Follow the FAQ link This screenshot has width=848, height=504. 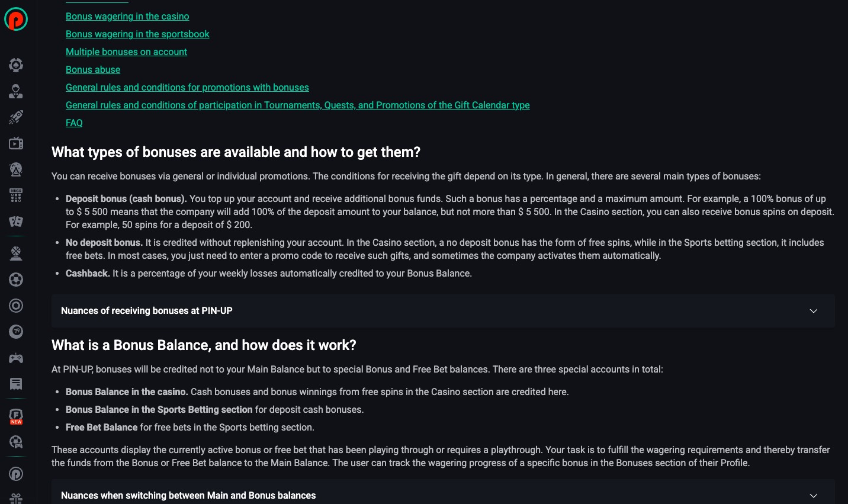(74, 123)
